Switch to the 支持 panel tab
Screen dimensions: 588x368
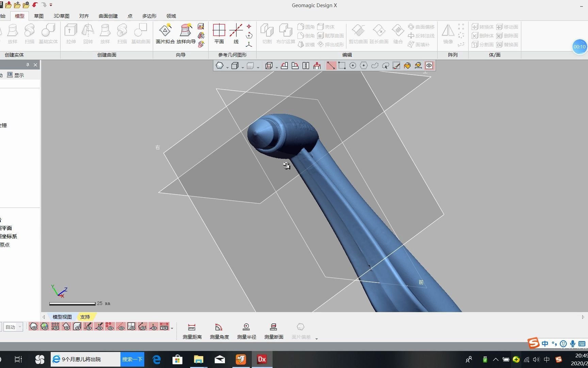pyautogui.click(x=85, y=317)
